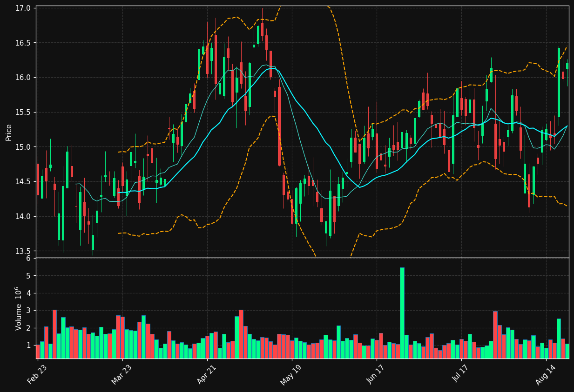Image resolution: width=574 pixels, height=392 pixels.
Task: Click the 15.0 price tick label
Action: 24,147
